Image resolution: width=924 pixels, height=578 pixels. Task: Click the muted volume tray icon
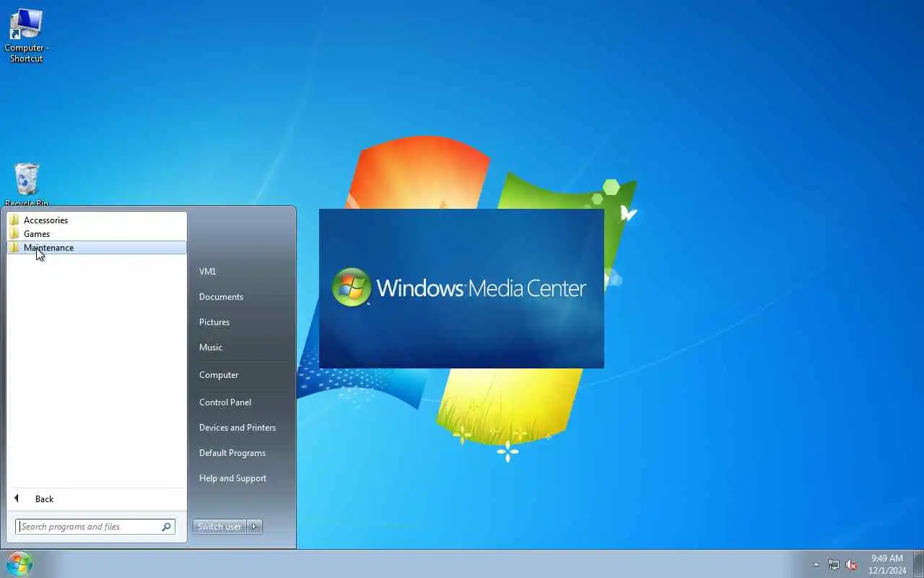[x=852, y=564]
